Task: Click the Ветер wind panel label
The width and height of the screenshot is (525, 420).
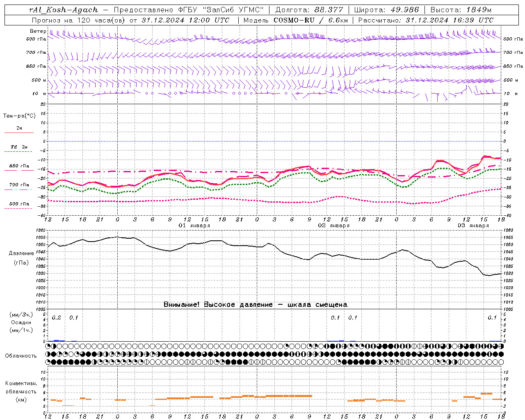Action: pos(38,31)
